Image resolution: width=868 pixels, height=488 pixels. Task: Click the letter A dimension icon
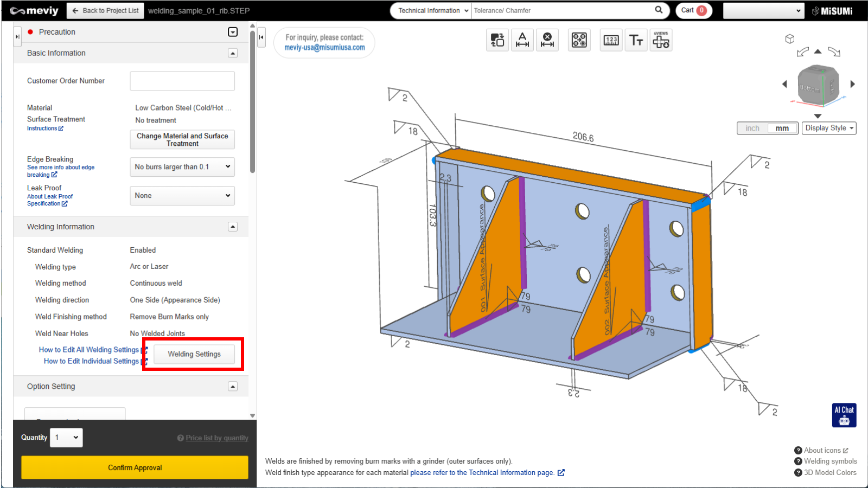tap(522, 40)
